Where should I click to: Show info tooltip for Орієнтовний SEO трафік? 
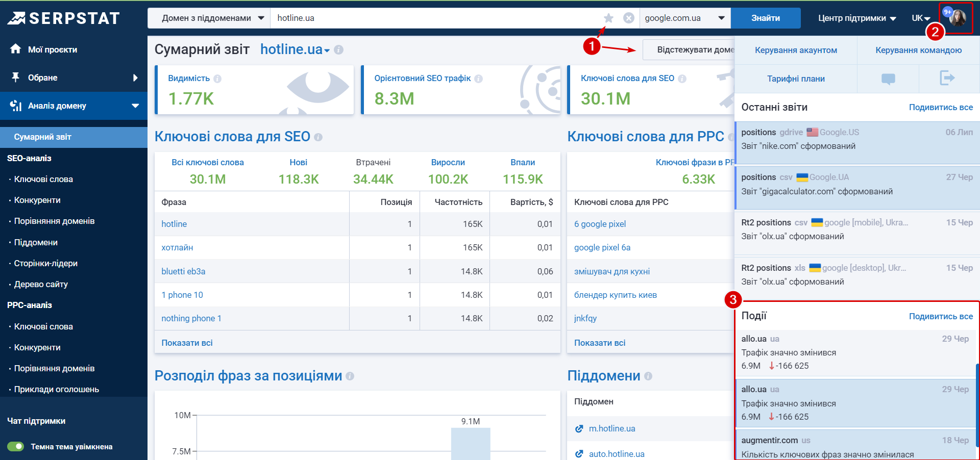478,79
